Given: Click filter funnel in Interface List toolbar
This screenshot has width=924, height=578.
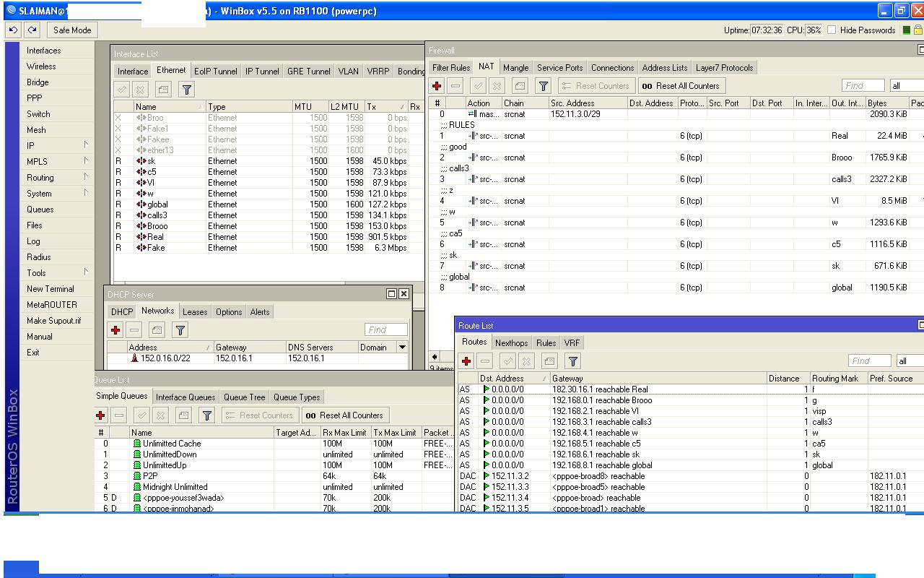Looking at the screenshot, I should point(186,90).
